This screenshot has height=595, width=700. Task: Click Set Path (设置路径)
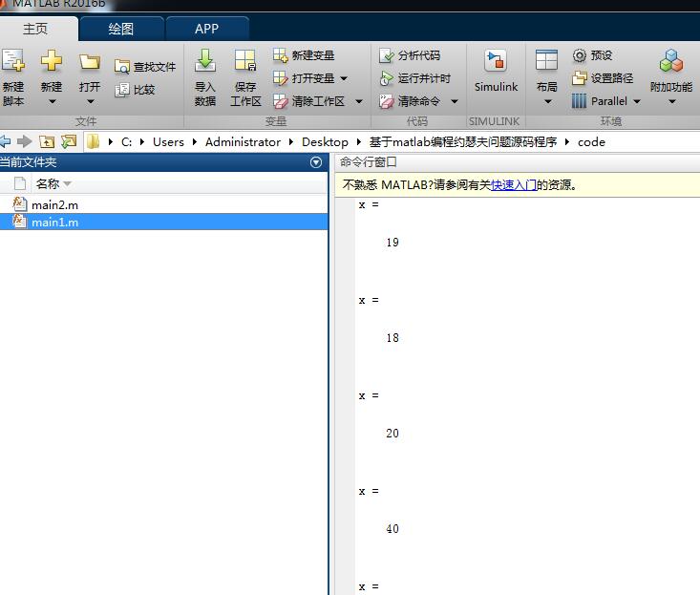click(603, 78)
